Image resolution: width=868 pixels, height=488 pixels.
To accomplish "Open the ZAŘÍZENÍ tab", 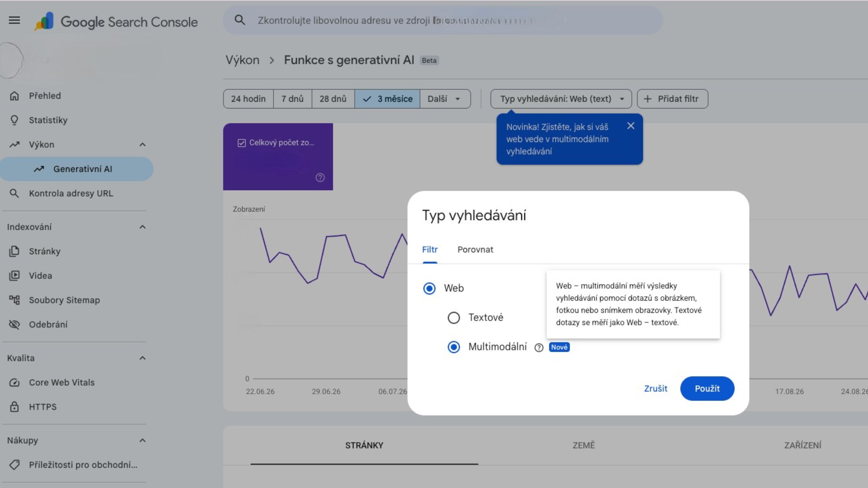I will tap(803, 445).
